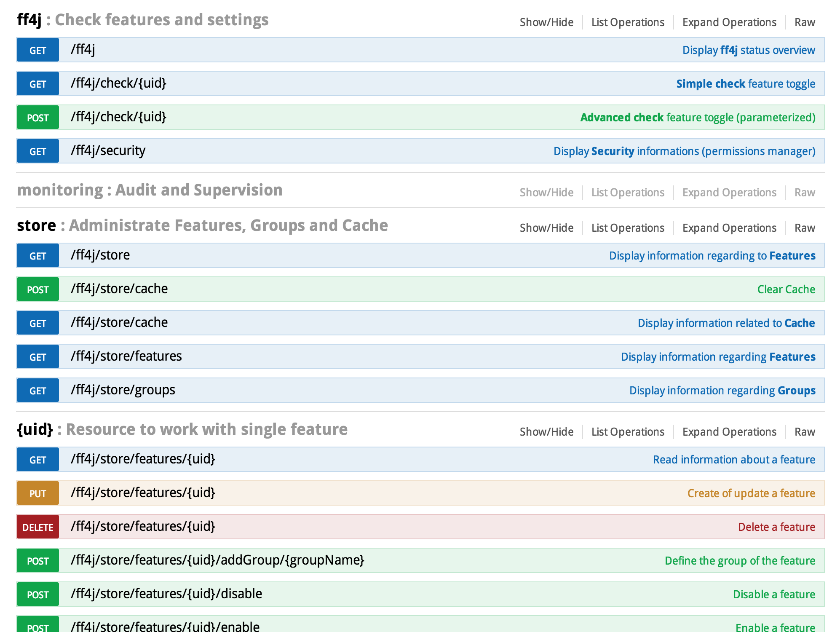
Task: Open Raw view for store section
Action: point(804,228)
